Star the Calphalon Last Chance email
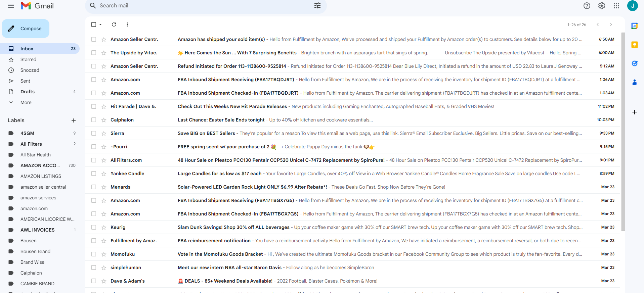Image resolution: width=644 pixels, height=293 pixels. [x=104, y=120]
